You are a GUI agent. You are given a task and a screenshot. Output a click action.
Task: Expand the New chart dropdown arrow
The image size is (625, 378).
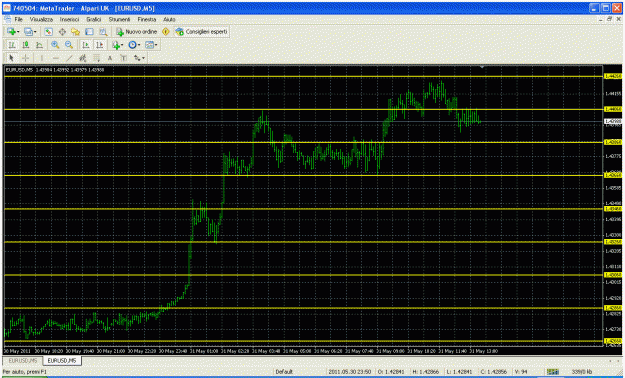pyautogui.click(x=18, y=32)
